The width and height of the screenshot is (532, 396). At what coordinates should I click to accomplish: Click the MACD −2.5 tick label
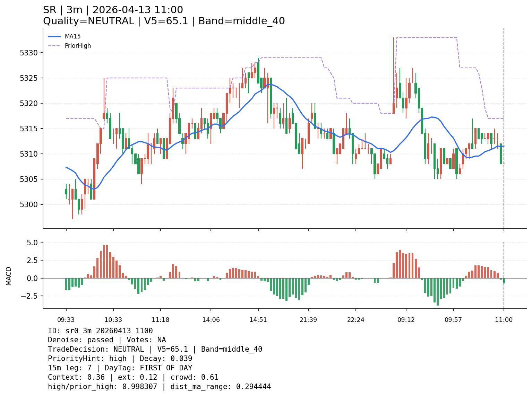click(31, 296)
